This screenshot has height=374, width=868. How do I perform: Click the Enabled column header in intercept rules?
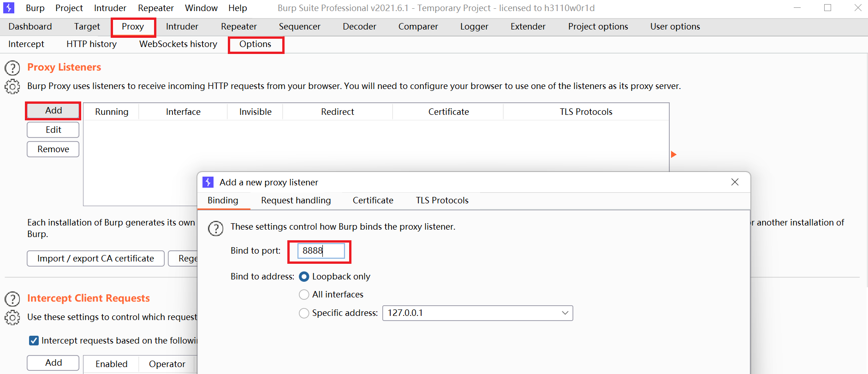point(111,364)
